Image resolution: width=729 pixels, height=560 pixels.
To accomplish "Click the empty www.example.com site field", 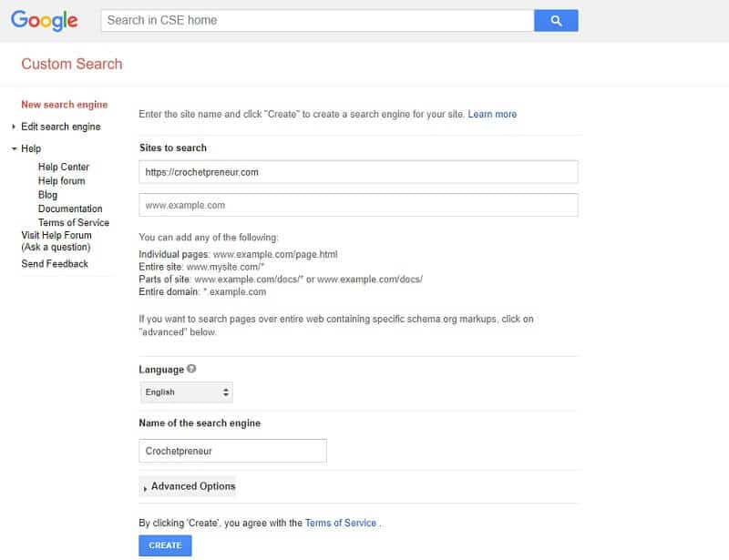I will (358, 205).
